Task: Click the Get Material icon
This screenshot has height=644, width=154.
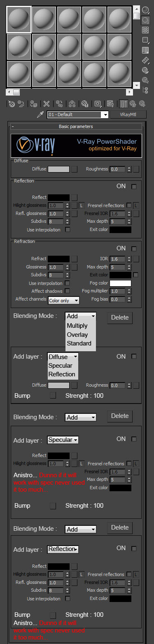Action: 12,104
